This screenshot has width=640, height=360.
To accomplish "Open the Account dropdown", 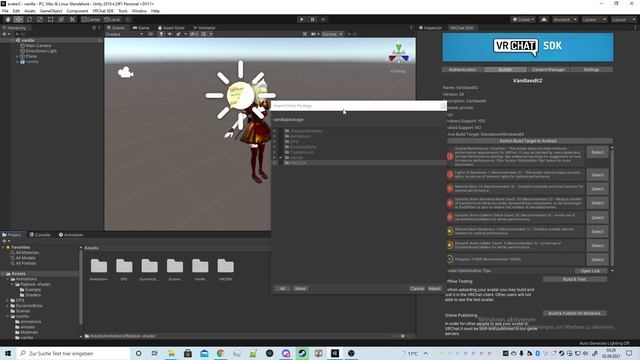I will pos(564,20).
